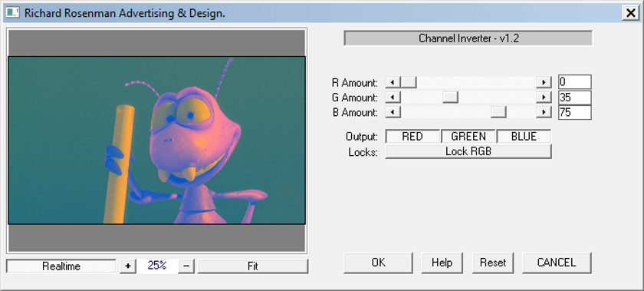Click the B Amount left arrow
Screen dimensions: 644x291
(x=393, y=112)
